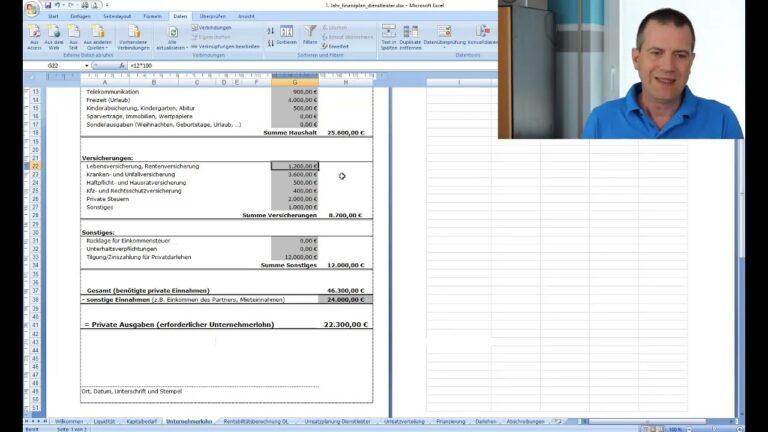Click Verbindungen button in ribbon
Viewport: 768px width, 432px height.
(x=211, y=28)
